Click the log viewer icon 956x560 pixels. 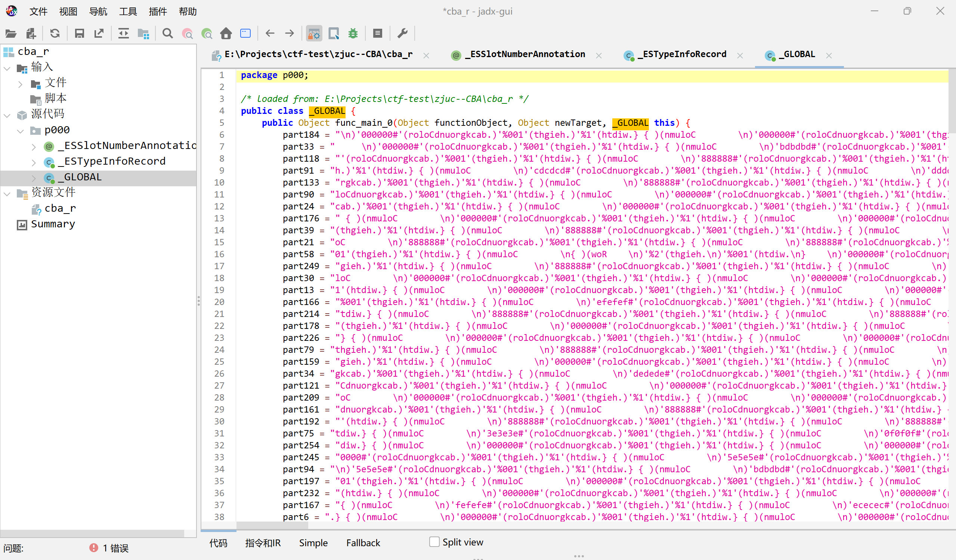tap(377, 34)
